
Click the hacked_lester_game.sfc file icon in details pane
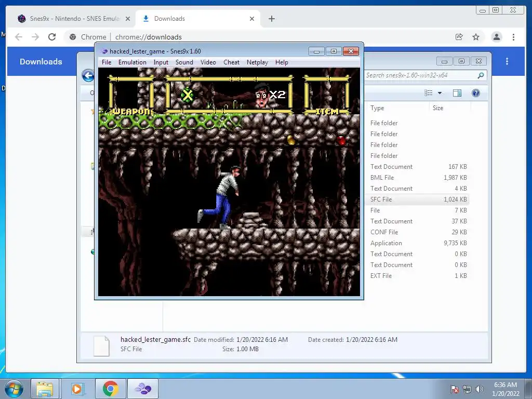tap(101, 345)
